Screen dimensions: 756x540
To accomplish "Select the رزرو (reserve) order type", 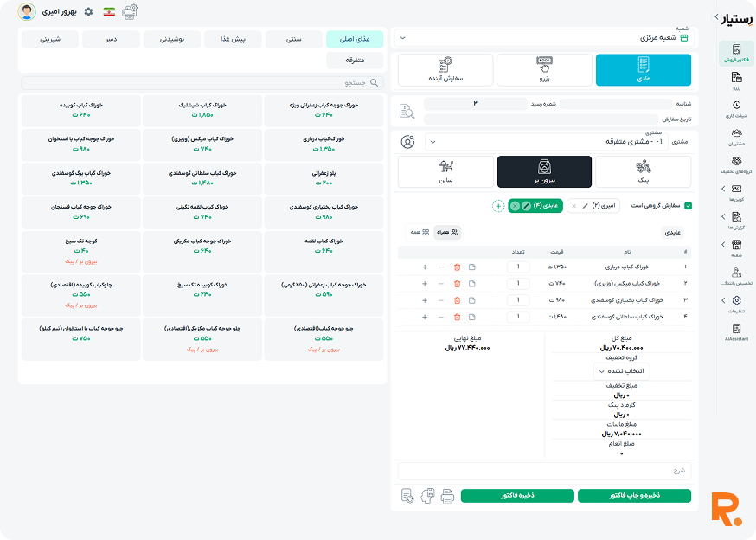I will click(544, 70).
